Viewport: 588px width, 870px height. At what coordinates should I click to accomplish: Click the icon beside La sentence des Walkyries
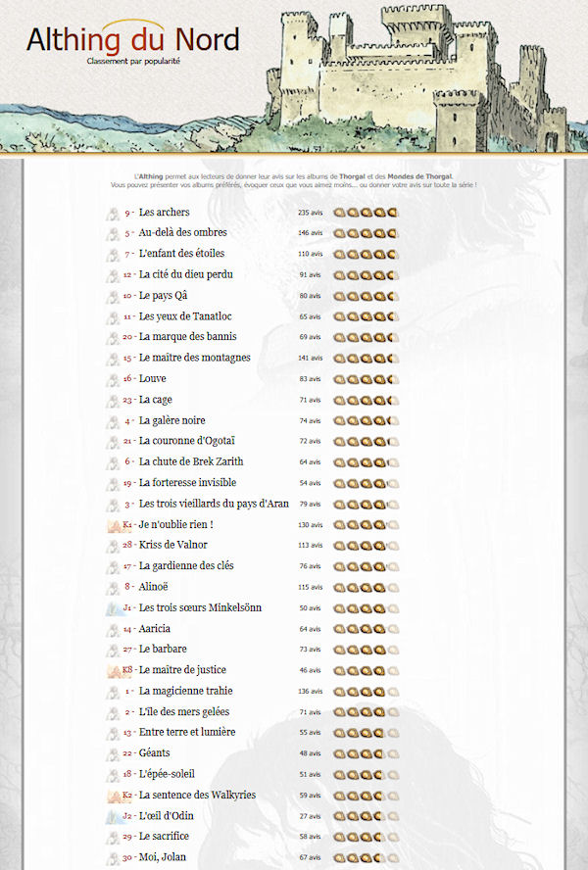point(113,796)
